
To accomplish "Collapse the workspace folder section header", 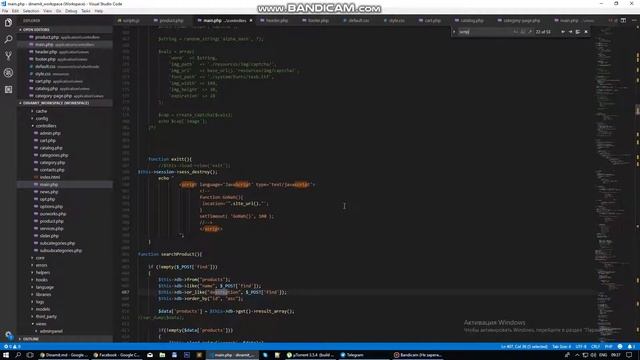I will [x=65, y=103].
